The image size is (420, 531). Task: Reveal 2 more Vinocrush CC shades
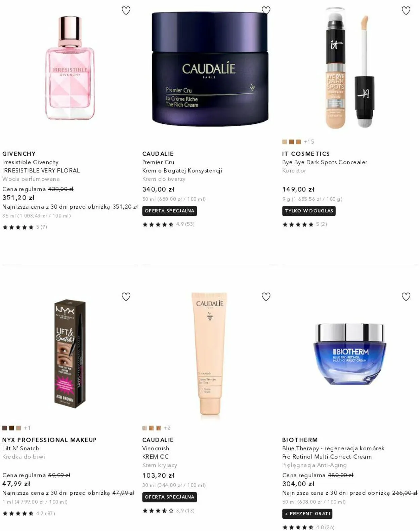point(167,428)
